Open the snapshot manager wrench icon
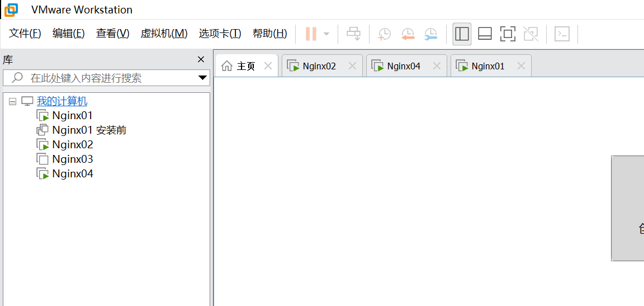644x306 pixels. (431, 34)
